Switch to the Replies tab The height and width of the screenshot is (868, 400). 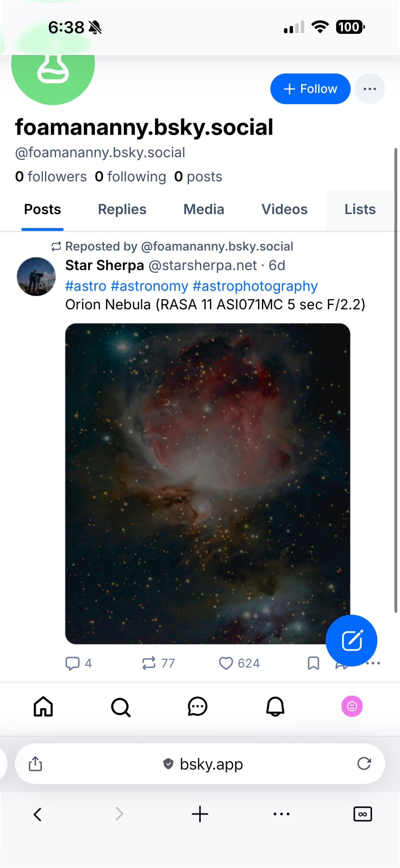122,210
